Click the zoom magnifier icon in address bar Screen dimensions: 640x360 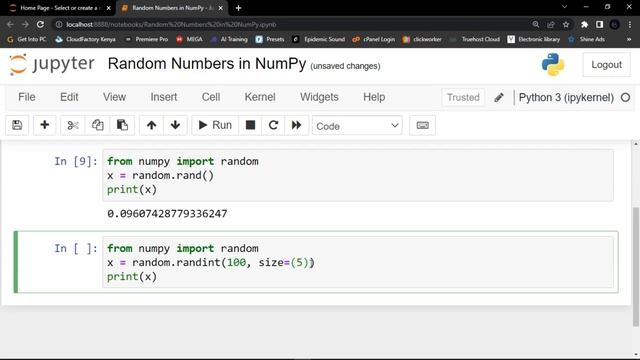(536, 24)
